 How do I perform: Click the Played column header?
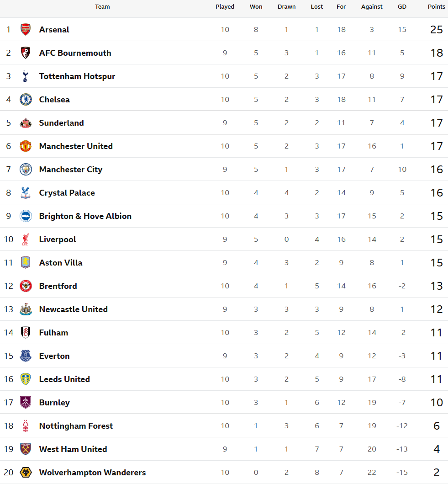click(225, 7)
